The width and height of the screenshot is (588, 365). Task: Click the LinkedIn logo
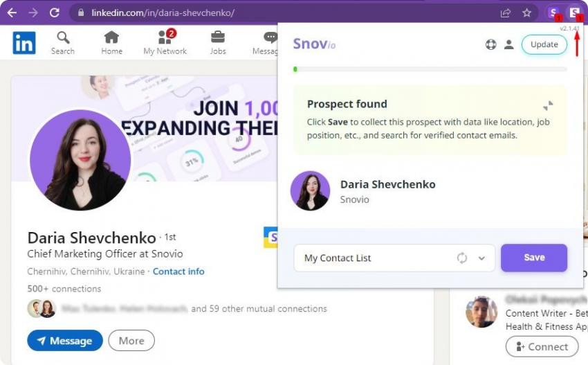point(24,43)
